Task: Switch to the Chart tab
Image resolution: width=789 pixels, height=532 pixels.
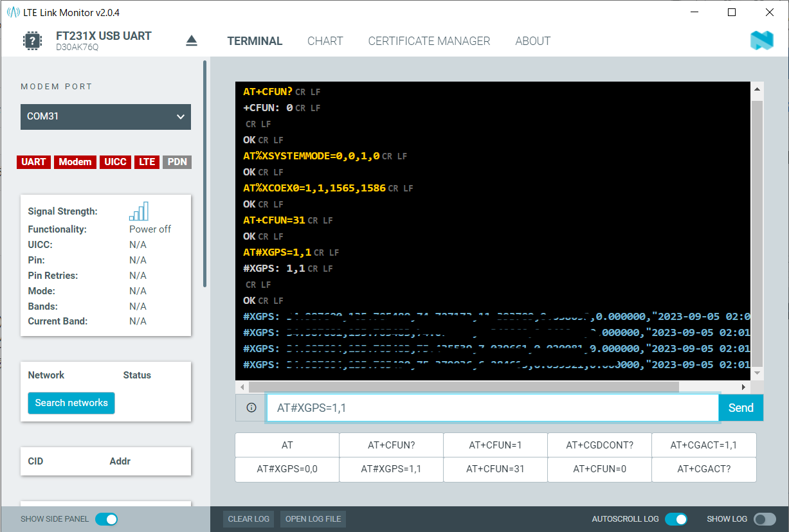Action: pyautogui.click(x=325, y=41)
